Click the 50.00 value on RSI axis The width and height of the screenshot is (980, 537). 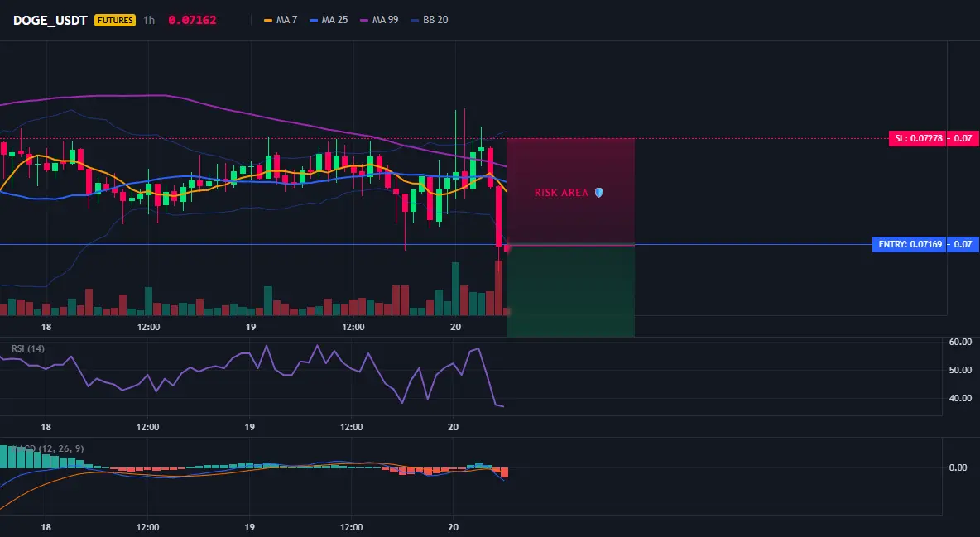click(x=960, y=370)
